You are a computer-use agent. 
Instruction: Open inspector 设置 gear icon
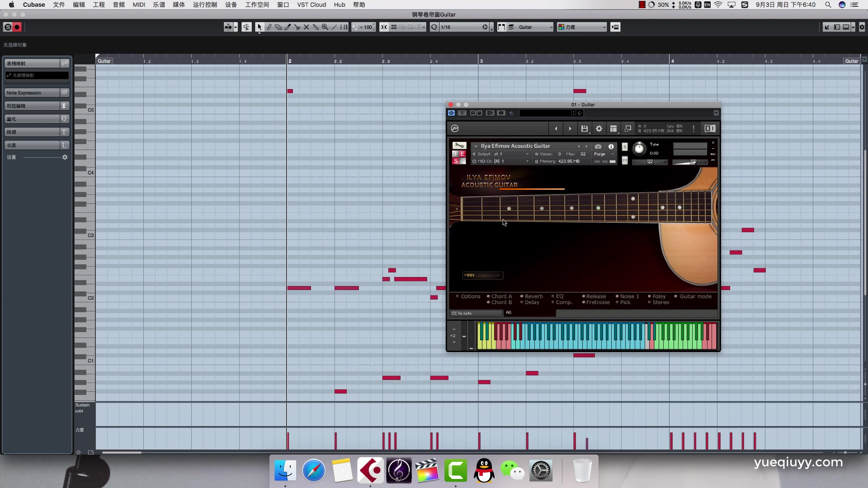pos(65,157)
